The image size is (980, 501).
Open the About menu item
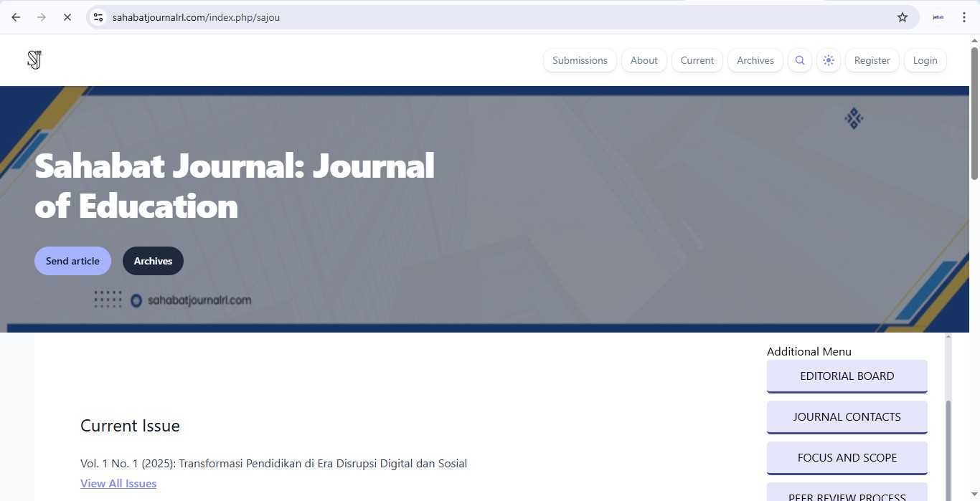tap(644, 60)
